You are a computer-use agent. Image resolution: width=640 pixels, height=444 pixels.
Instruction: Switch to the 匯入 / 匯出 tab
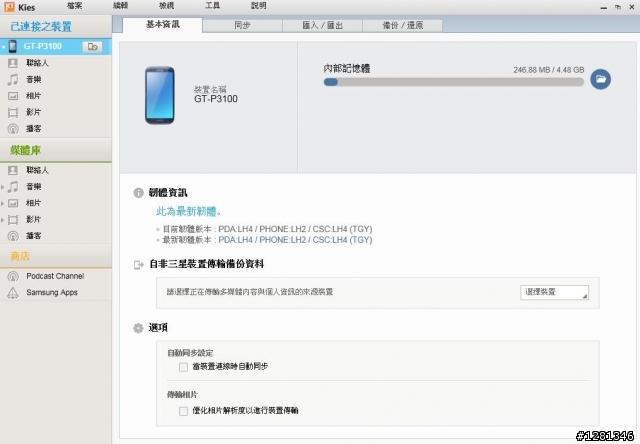point(322,25)
